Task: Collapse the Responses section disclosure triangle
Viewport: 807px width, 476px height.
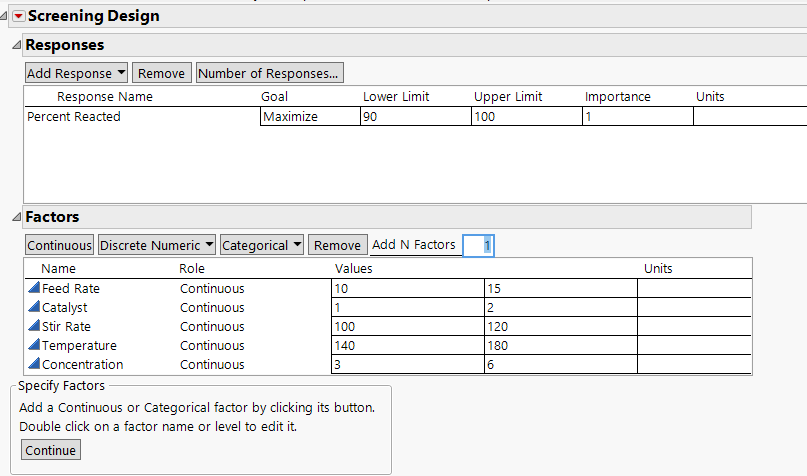Action: point(16,46)
